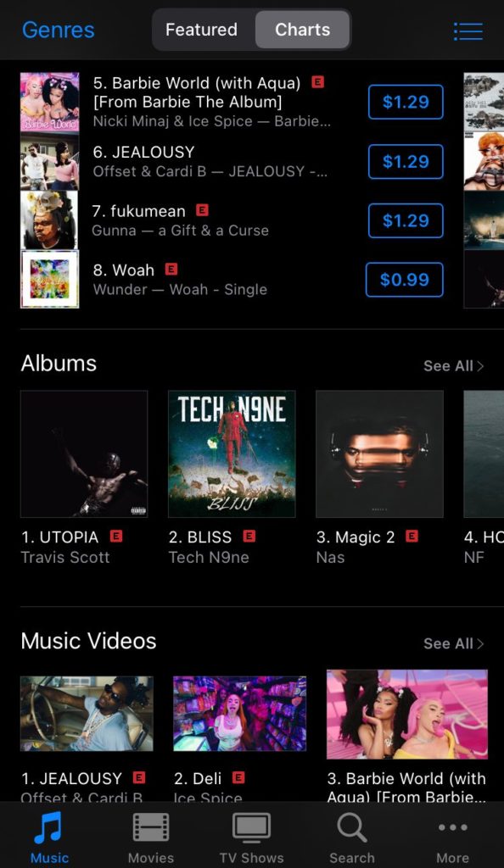
Task: Open JEALOUSY music video thumbnail
Action: [87, 714]
